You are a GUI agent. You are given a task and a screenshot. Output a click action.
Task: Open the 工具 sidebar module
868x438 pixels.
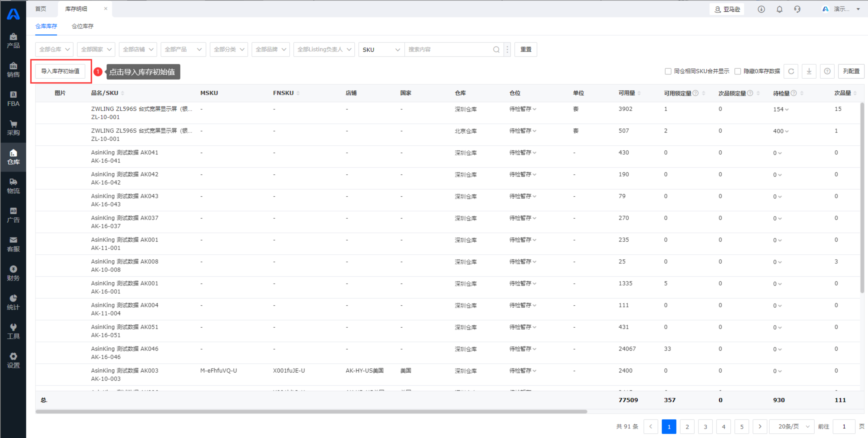(x=13, y=332)
